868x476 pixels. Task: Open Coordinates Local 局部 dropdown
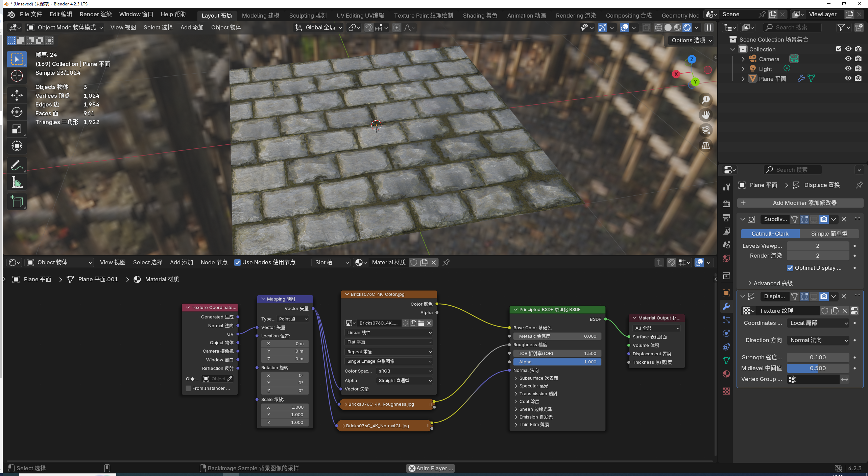tap(818, 323)
